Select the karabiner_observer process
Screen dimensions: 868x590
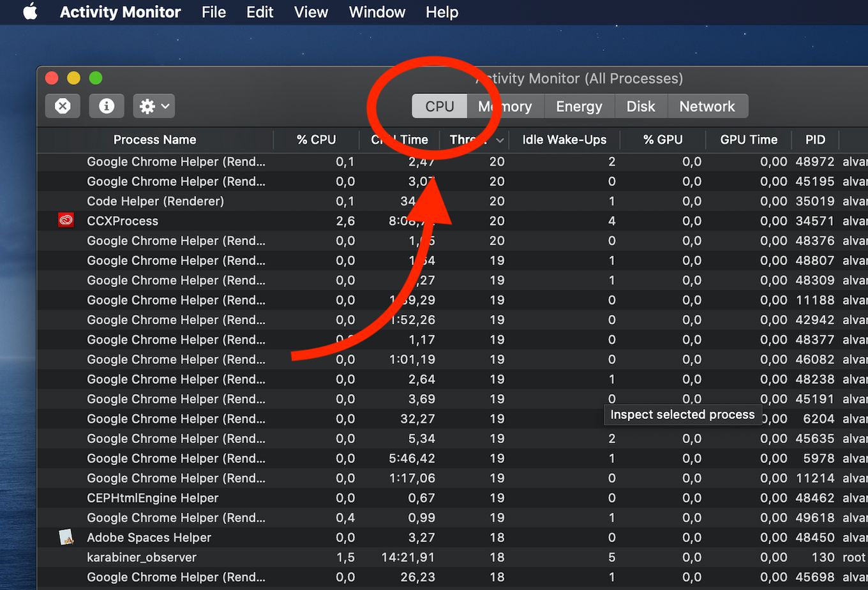(x=142, y=557)
